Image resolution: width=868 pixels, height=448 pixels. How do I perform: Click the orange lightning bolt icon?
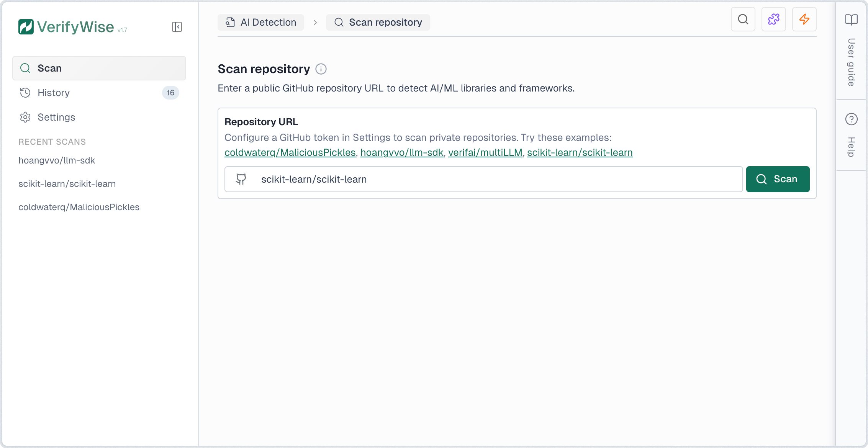click(804, 19)
